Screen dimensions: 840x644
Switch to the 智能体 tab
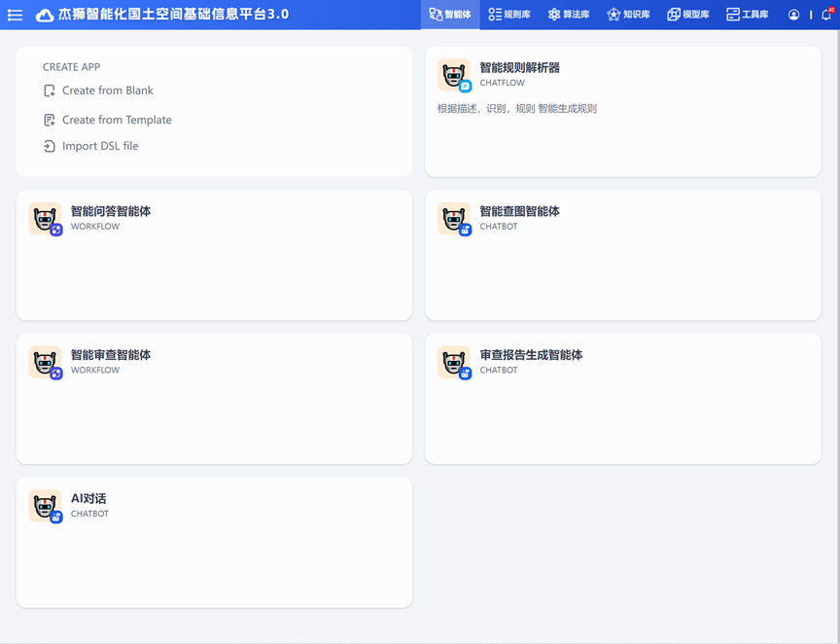(x=450, y=15)
